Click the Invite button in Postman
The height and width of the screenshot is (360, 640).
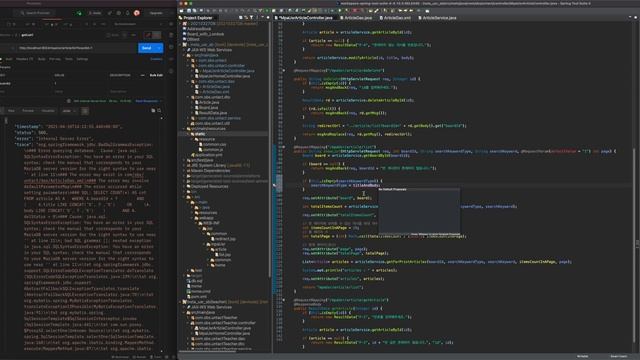(x=95, y=13)
